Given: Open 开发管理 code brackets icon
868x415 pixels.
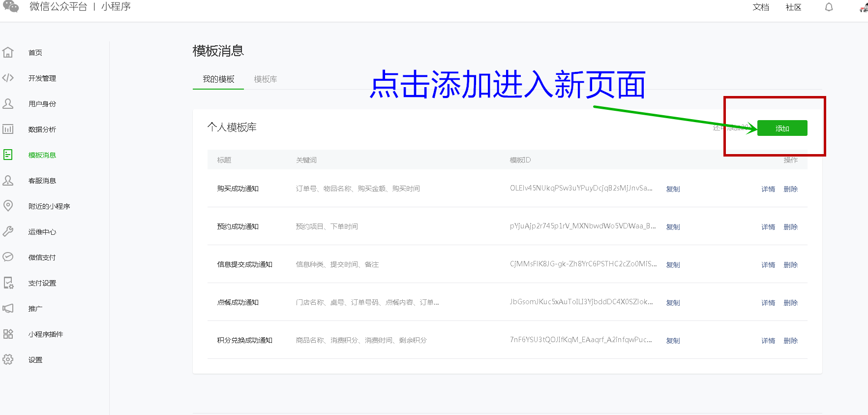Looking at the screenshot, I should (x=8, y=78).
